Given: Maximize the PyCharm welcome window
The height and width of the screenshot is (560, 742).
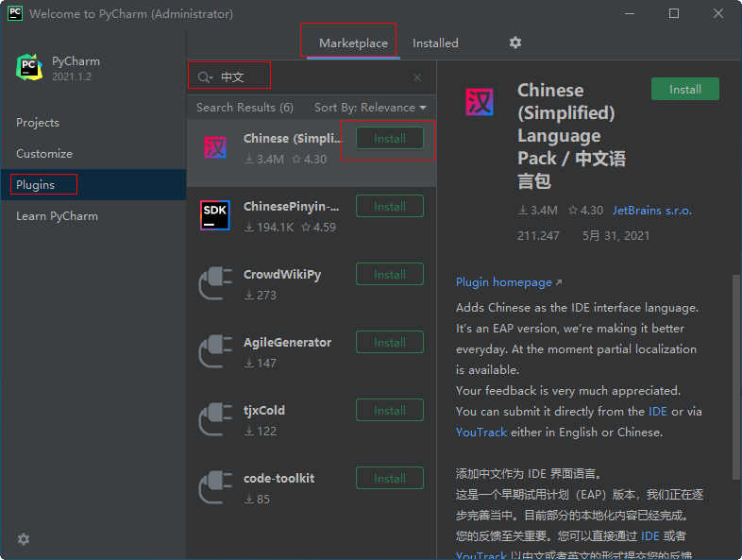Looking at the screenshot, I should pyautogui.click(x=674, y=13).
